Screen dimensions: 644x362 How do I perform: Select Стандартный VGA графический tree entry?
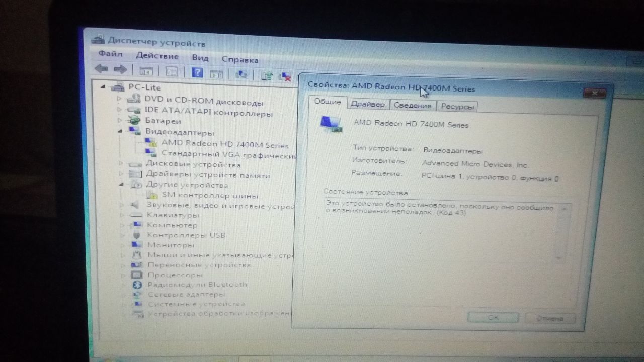[228, 155]
